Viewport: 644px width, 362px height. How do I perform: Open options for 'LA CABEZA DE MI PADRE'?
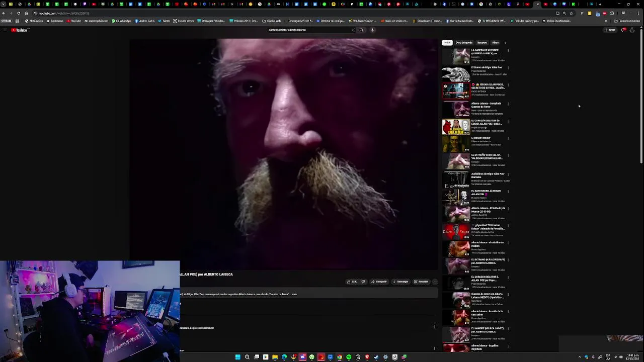pos(508,51)
